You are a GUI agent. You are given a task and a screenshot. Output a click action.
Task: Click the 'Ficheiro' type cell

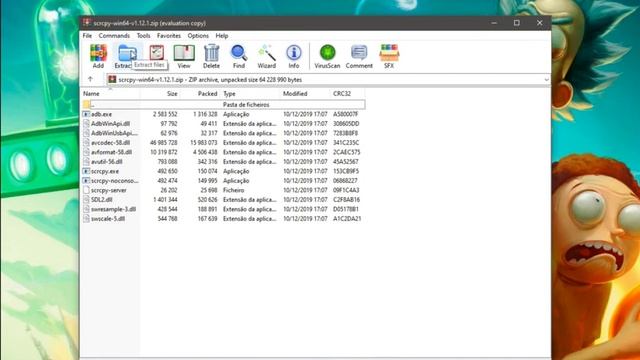point(233,190)
